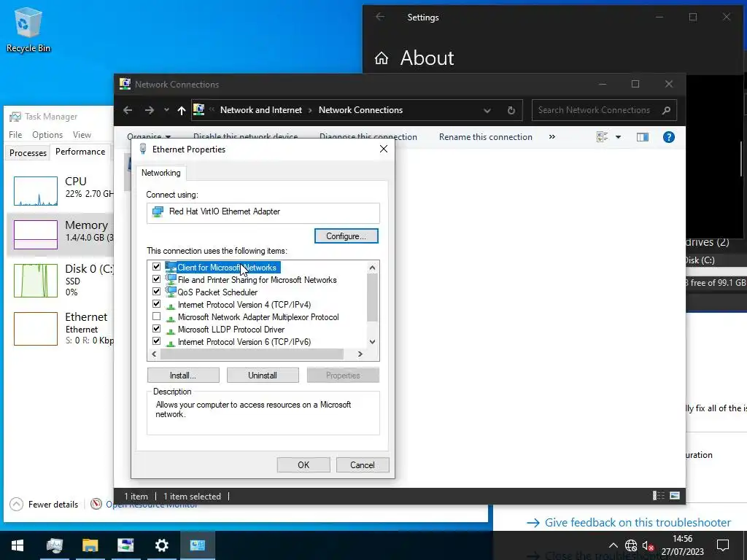Viewport: 747px width, 560px height.
Task: Cancel the Ethernet Properties dialog
Action: tap(363, 464)
